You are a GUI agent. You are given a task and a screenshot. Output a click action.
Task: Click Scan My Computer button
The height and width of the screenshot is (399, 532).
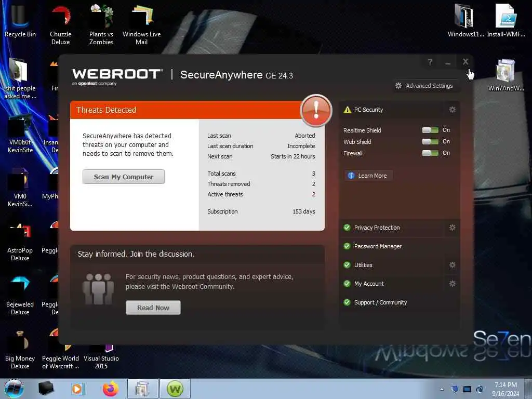pyautogui.click(x=124, y=177)
